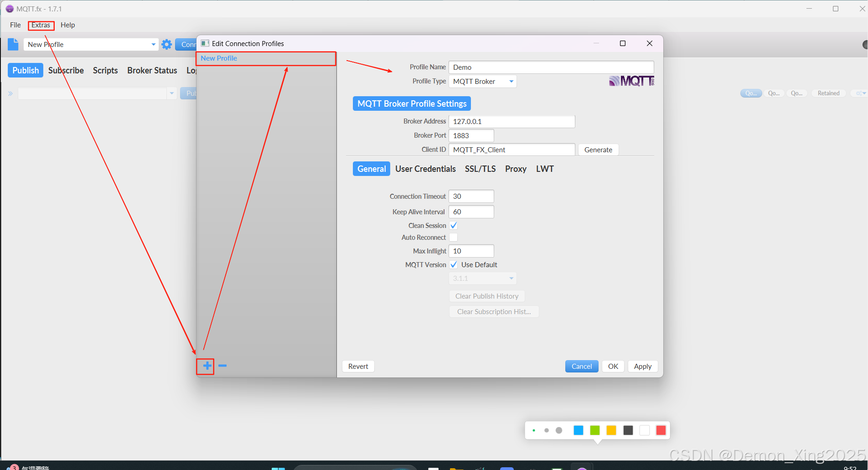Open the Proxy tab
This screenshot has height=470, width=868.
click(x=516, y=169)
